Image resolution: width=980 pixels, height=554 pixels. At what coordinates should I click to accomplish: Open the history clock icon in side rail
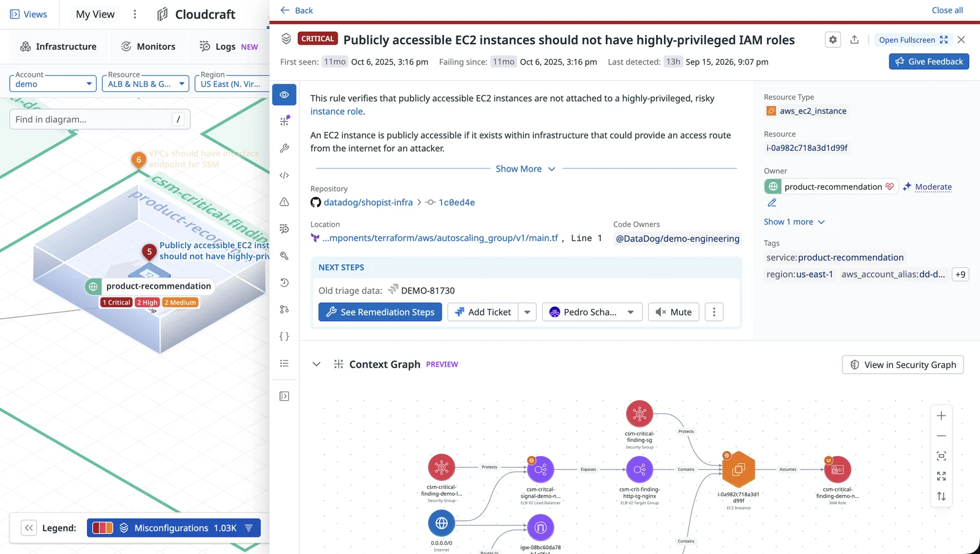284,283
